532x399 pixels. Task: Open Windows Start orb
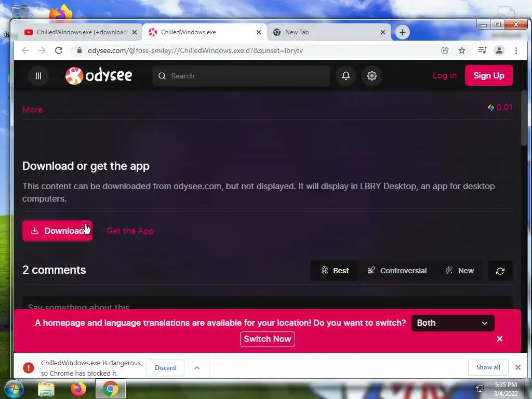point(14,389)
